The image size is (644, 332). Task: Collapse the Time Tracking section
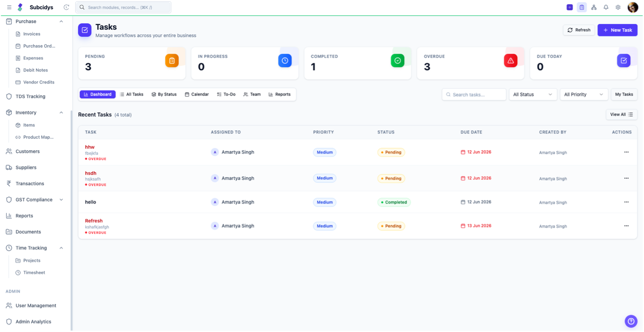pos(61,248)
